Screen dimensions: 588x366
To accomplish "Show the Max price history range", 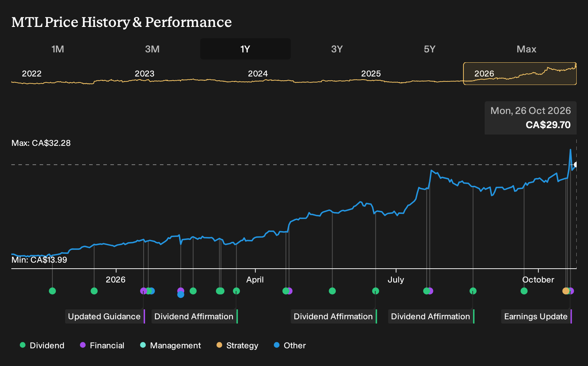I will tap(526, 49).
